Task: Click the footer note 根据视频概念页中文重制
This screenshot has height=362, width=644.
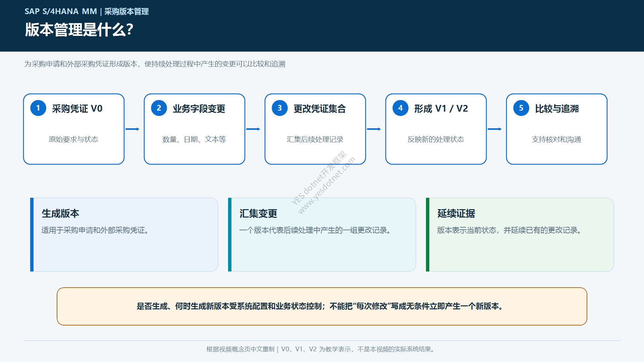Action: coord(321,349)
